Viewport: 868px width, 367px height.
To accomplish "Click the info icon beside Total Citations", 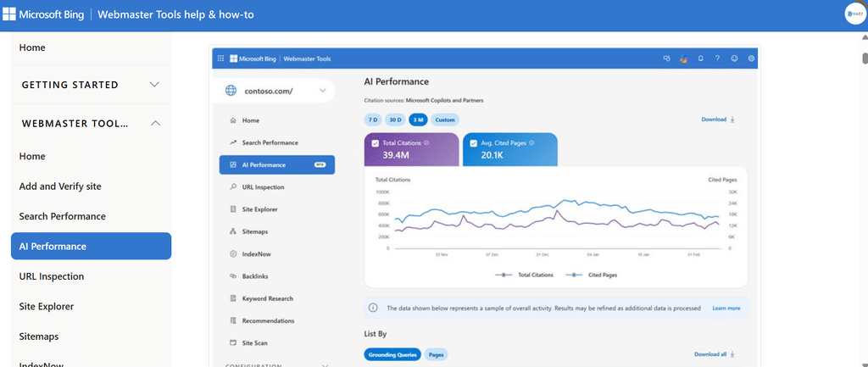I will pyautogui.click(x=426, y=142).
